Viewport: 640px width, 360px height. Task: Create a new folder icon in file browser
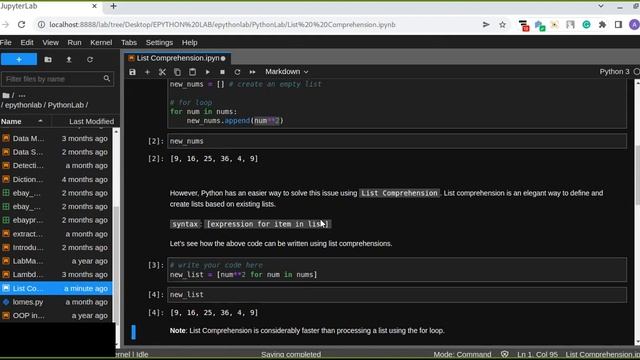[x=48, y=60]
